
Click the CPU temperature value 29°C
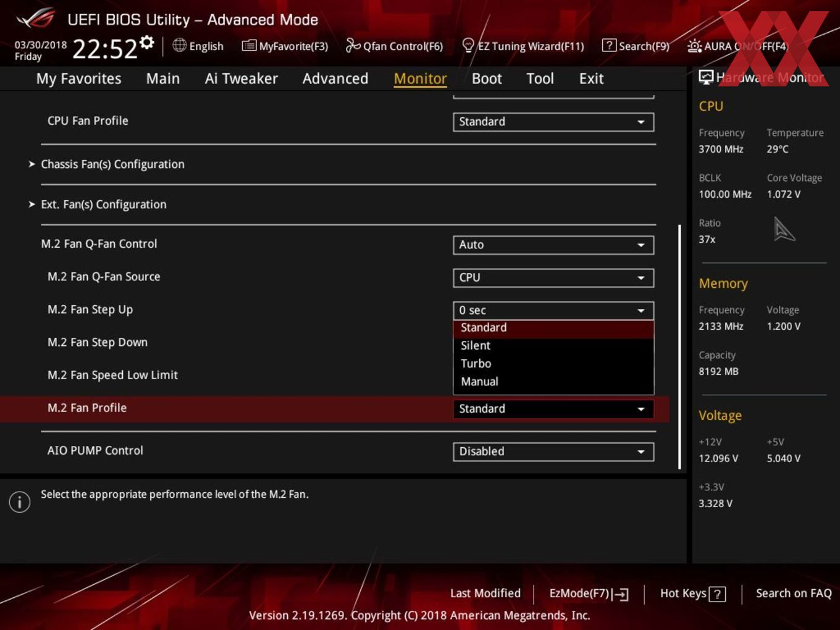[778, 149]
